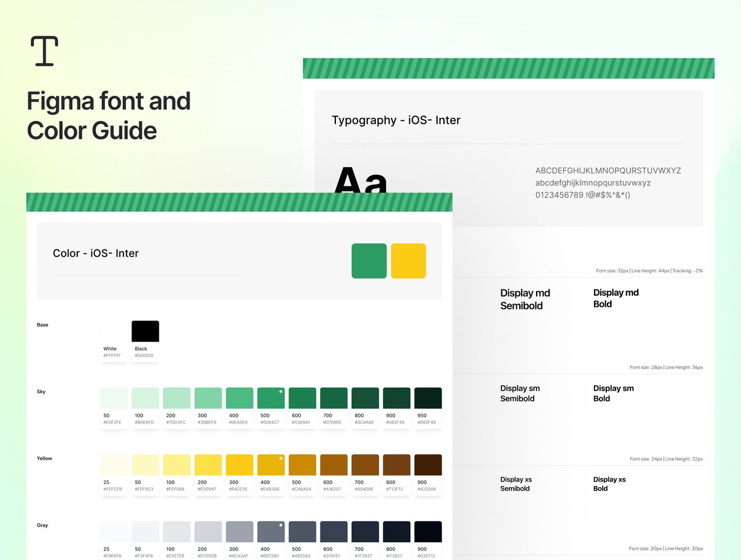Click the uppercase alphabet sample line
The image size is (741, 560).
pyautogui.click(x=608, y=170)
